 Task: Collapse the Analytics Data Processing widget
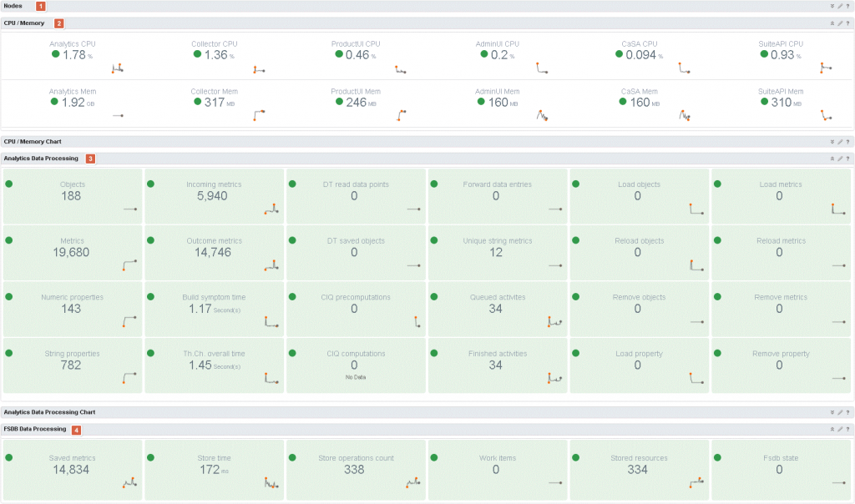click(x=832, y=159)
